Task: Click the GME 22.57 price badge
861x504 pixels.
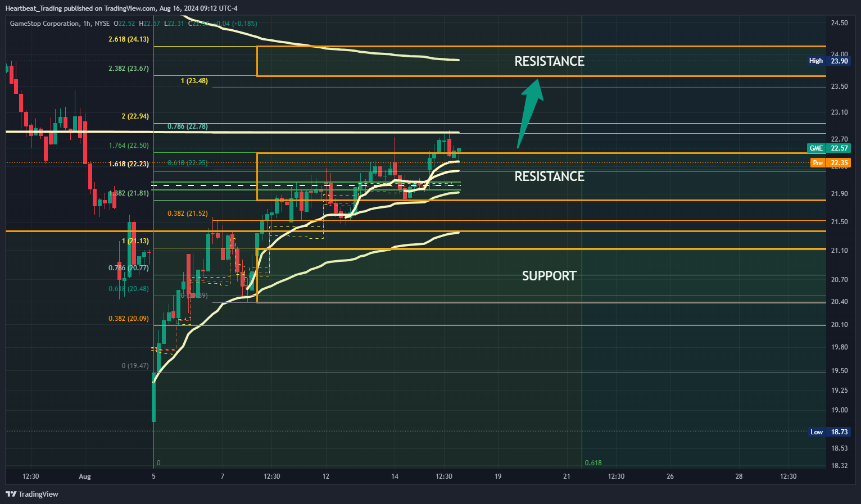Action: 828,148
